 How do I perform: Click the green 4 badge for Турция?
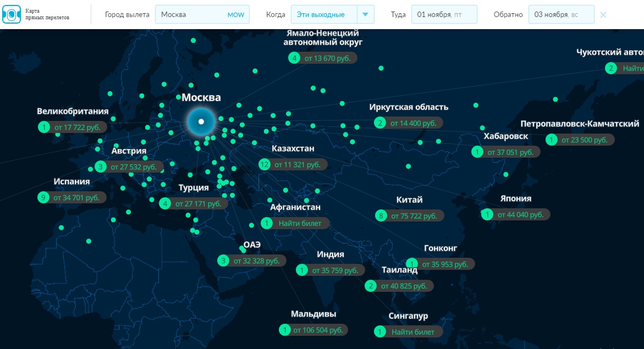pyautogui.click(x=165, y=203)
